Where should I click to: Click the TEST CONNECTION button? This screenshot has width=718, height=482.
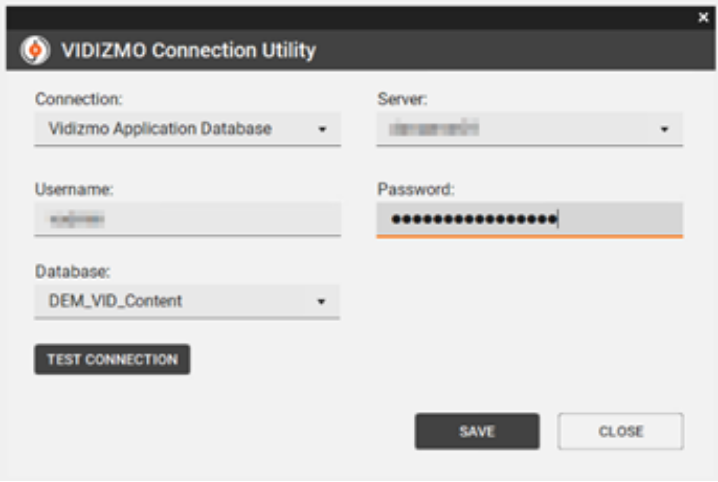coord(112,359)
